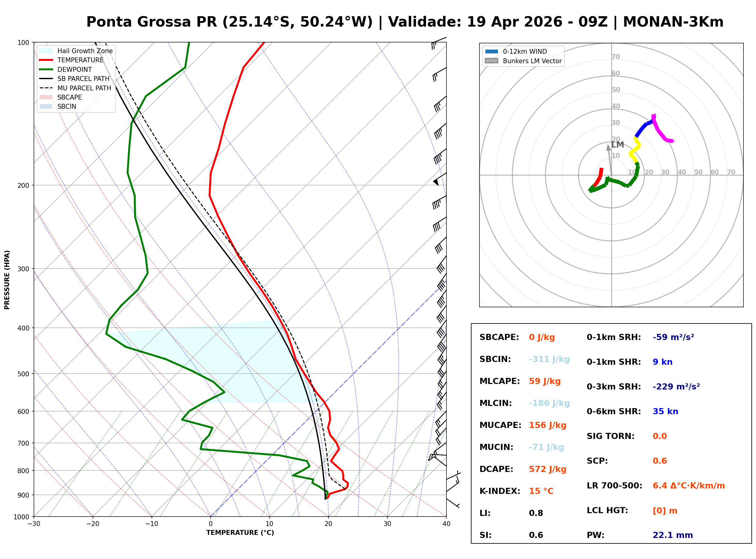This screenshot has width=756, height=559.
Task: Click the MUCAPE value 156 J/kg
Action: (548, 425)
